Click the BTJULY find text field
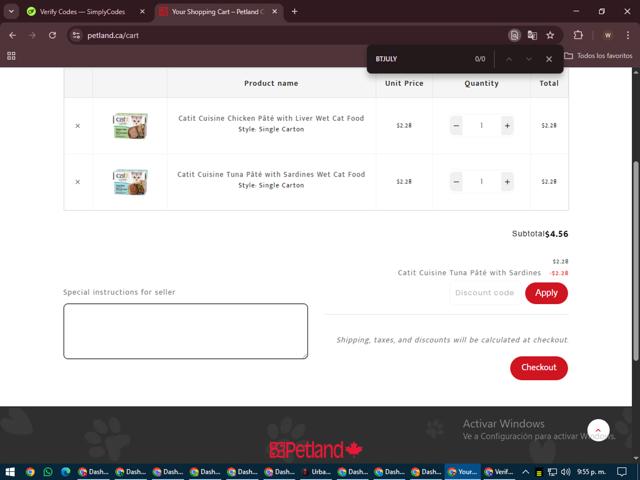The height and width of the screenshot is (480, 640). (420, 59)
